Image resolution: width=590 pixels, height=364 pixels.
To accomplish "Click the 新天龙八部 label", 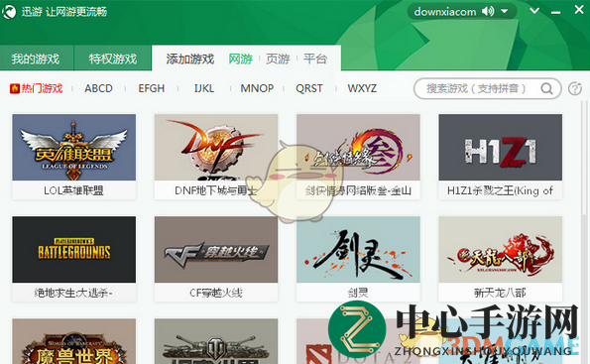I will click(500, 293).
